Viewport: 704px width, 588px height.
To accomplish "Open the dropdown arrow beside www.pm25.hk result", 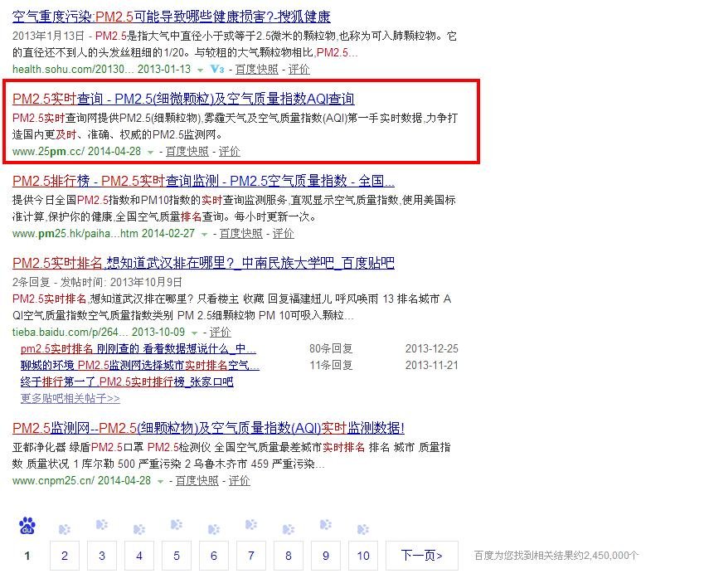I will pos(203,234).
